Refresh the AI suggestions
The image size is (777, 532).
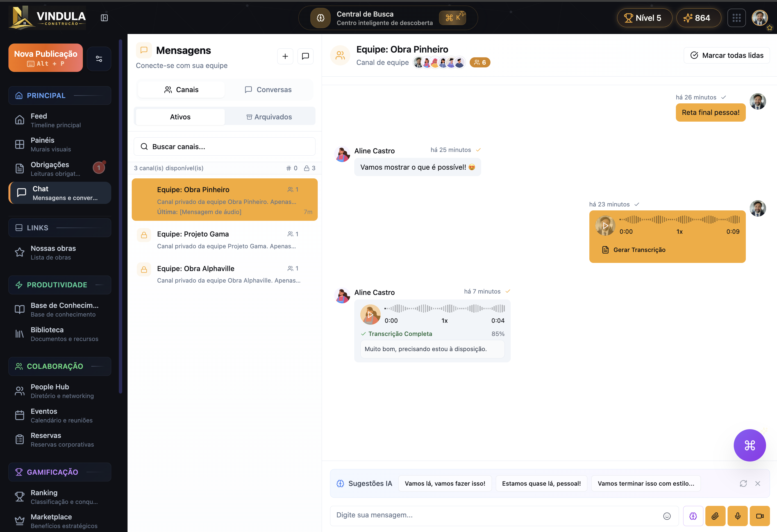click(743, 483)
